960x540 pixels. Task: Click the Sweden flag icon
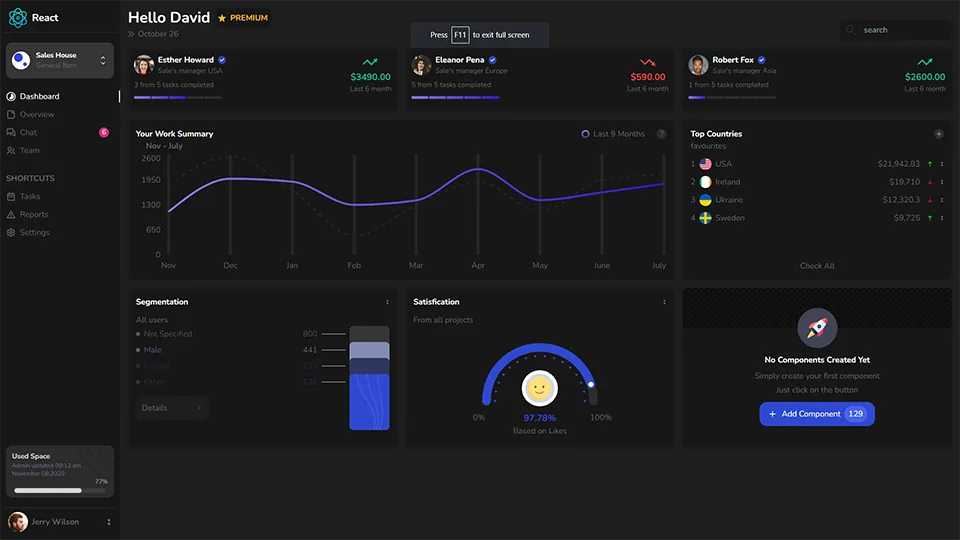click(x=705, y=218)
